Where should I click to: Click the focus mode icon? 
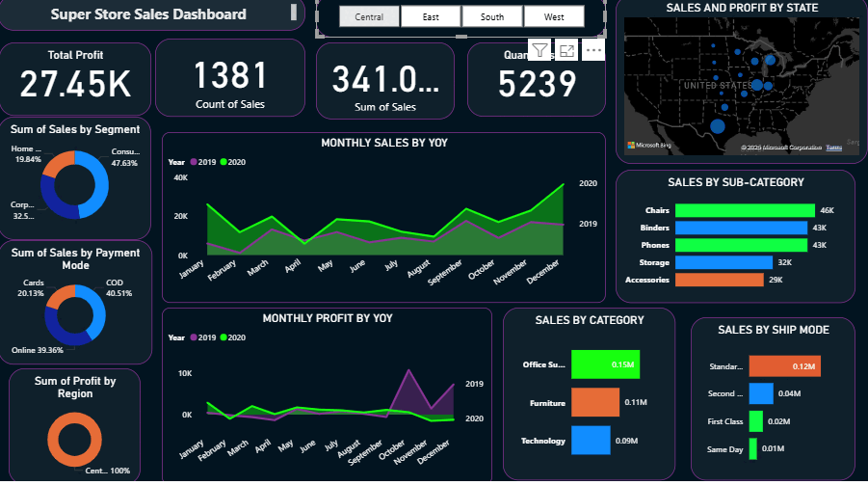pos(566,51)
